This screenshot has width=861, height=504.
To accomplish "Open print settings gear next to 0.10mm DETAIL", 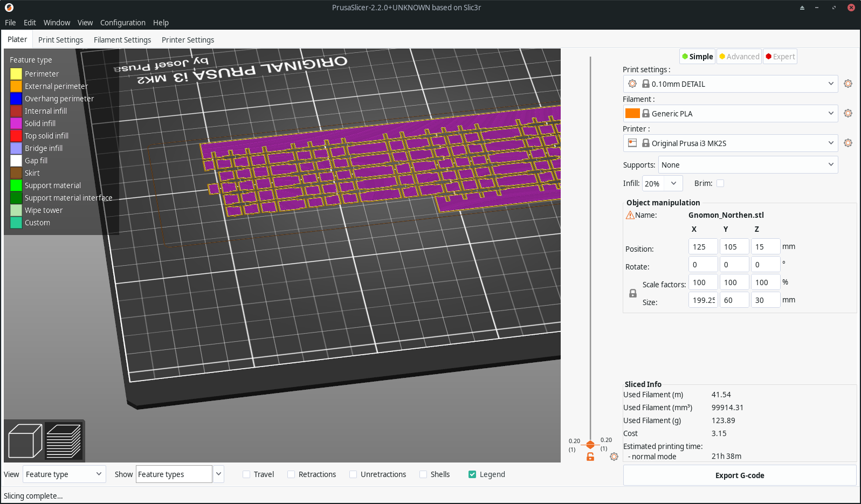I will pos(848,84).
